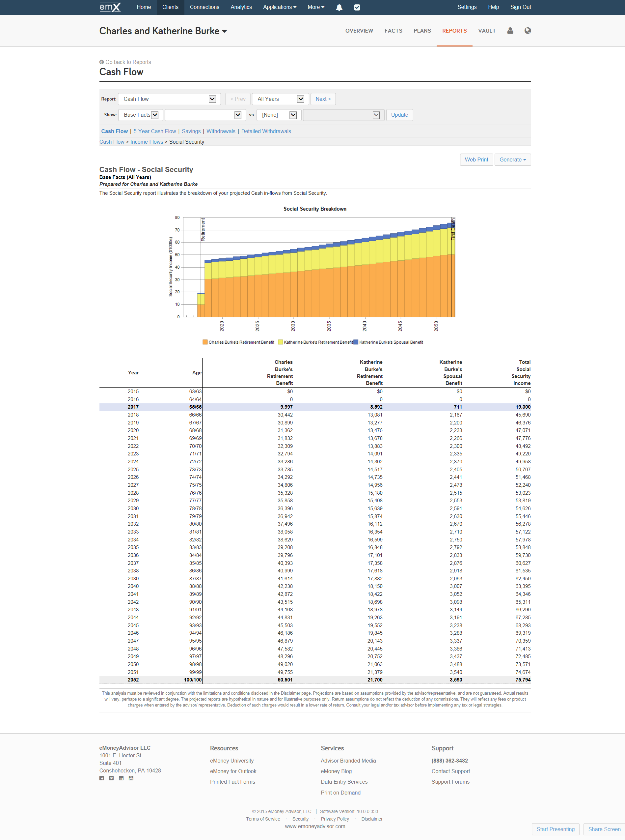The image size is (625, 840).
Task: Open Connections in the navigation bar
Action: click(x=204, y=7)
